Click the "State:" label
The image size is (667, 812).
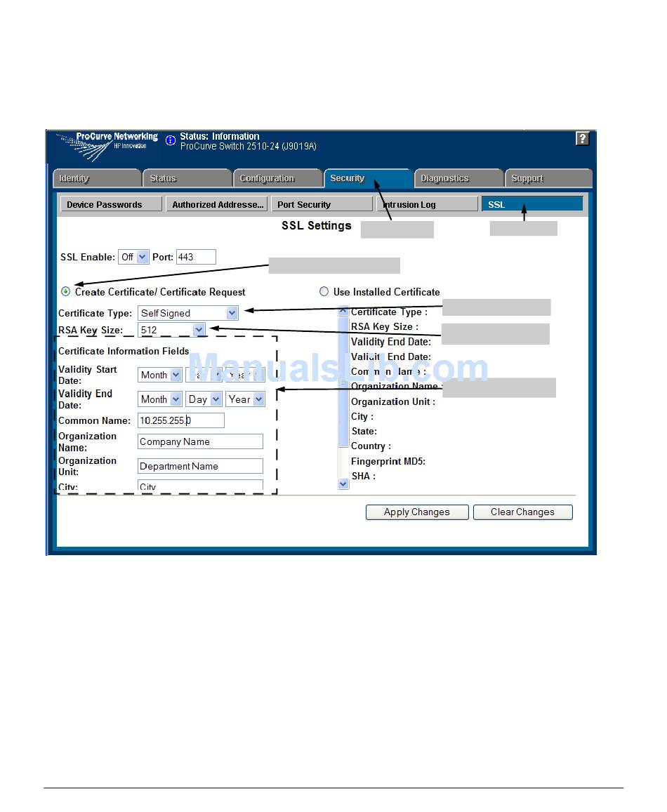364,432
